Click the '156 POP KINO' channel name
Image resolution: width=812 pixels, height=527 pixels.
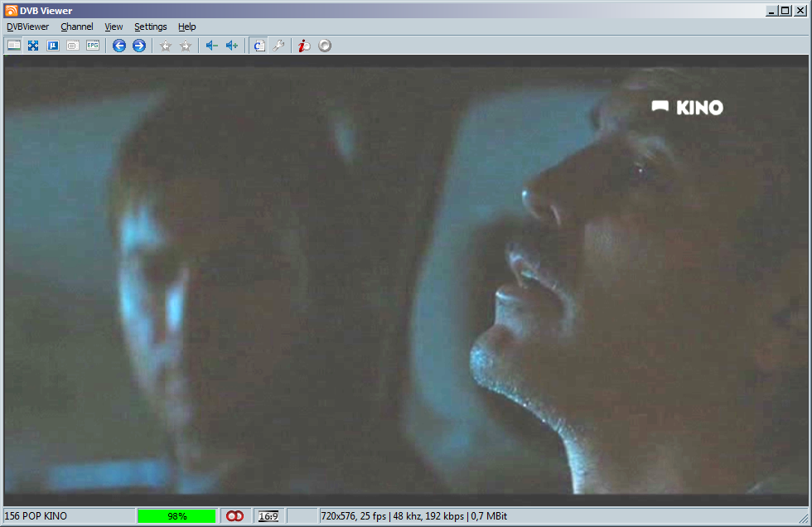coord(36,516)
